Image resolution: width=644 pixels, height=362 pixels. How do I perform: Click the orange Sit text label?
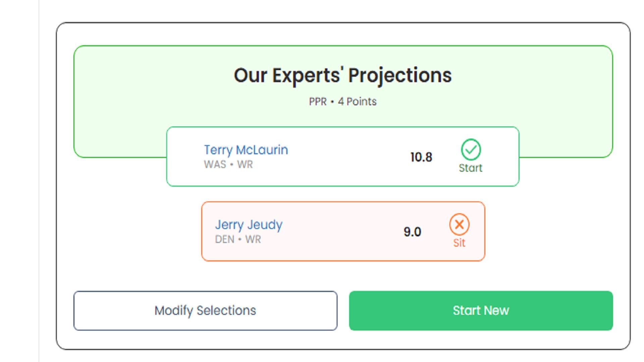tap(459, 243)
